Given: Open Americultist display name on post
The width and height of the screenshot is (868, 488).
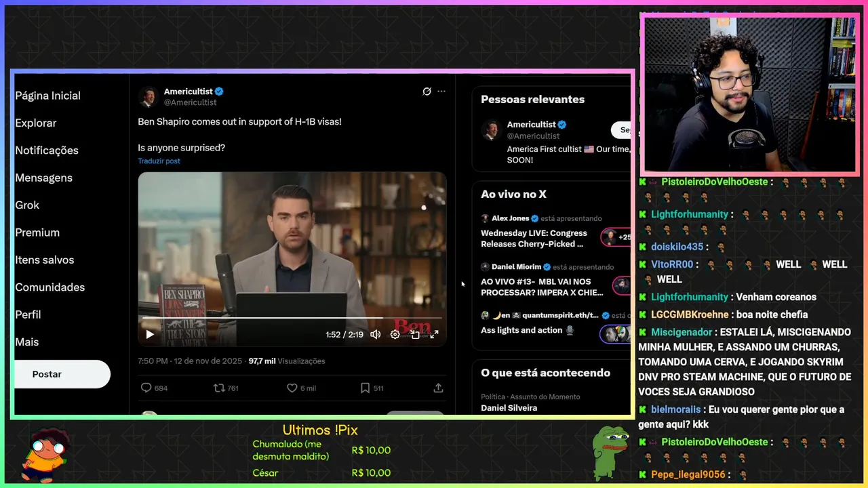Looking at the screenshot, I should click(x=189, y=91).
